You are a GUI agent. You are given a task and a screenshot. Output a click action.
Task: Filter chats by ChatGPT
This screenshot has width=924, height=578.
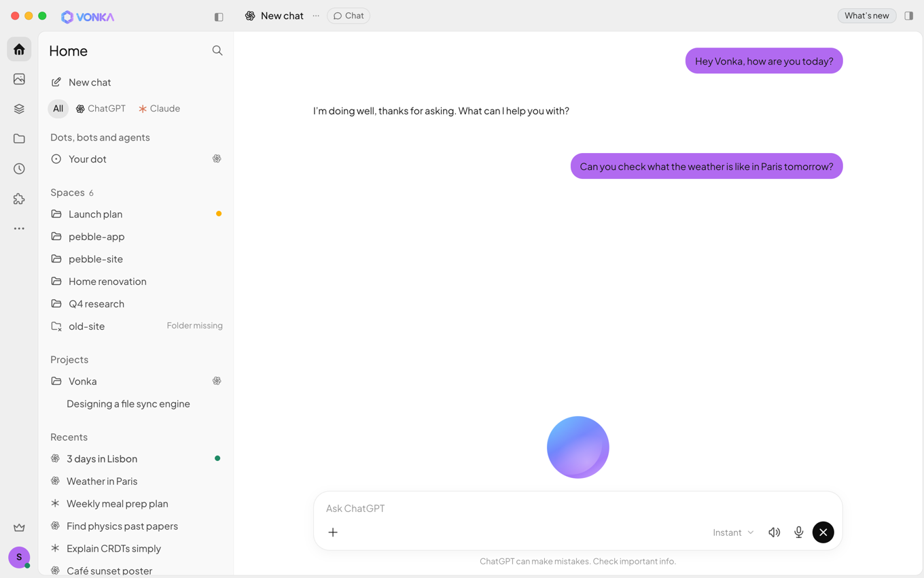tap(101, 109)
